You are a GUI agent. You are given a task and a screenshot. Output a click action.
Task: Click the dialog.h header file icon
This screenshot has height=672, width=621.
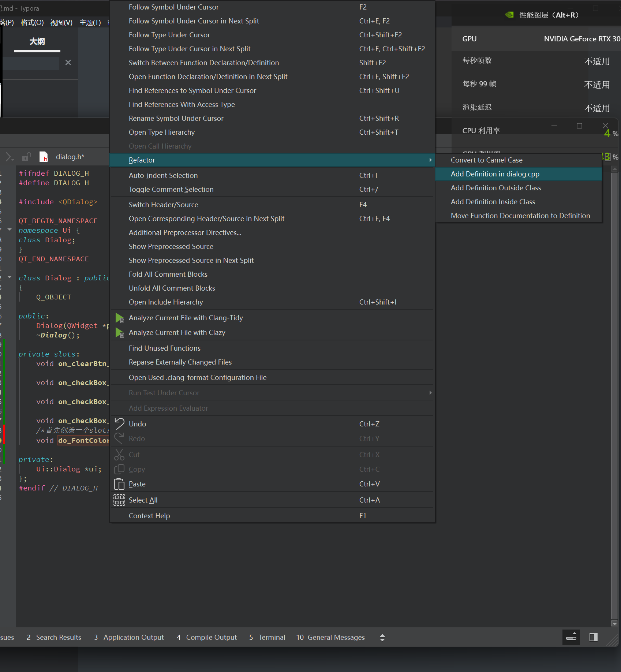[x=44, y=157]
